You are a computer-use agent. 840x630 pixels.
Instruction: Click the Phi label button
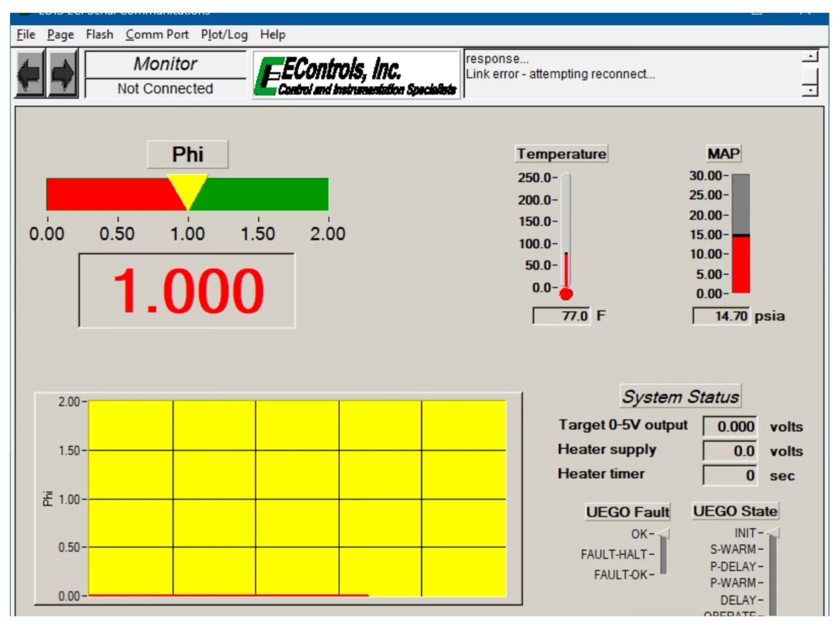[187, 154]
